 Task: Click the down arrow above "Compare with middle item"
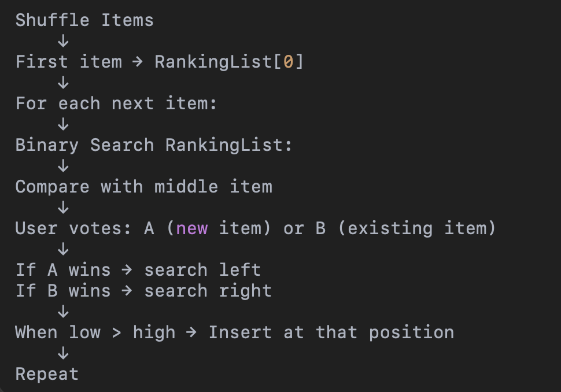point(63,165)
